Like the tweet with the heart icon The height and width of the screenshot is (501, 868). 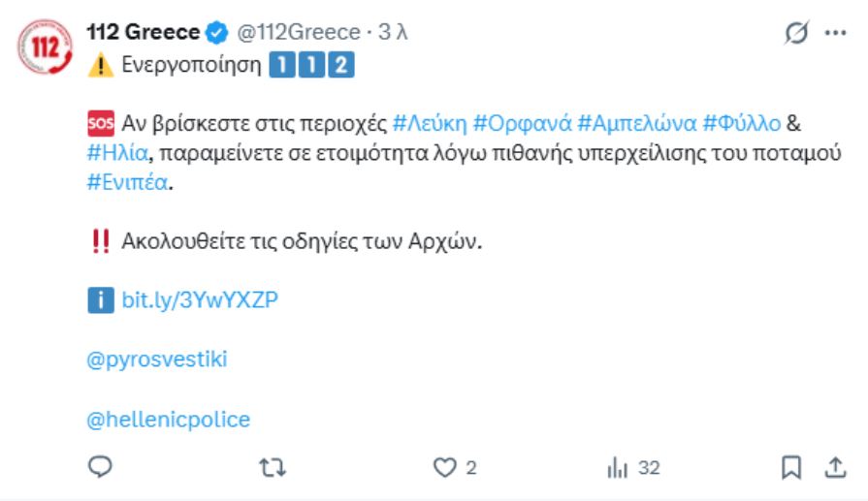(x=444, y=468)
